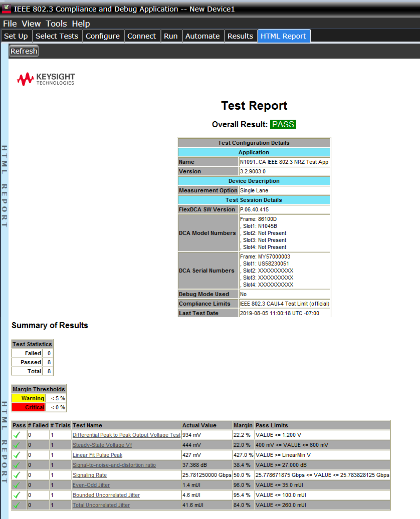Switch to the Set Up tab
The height and width of the screenshot is (519, 420).
(16, 36)
